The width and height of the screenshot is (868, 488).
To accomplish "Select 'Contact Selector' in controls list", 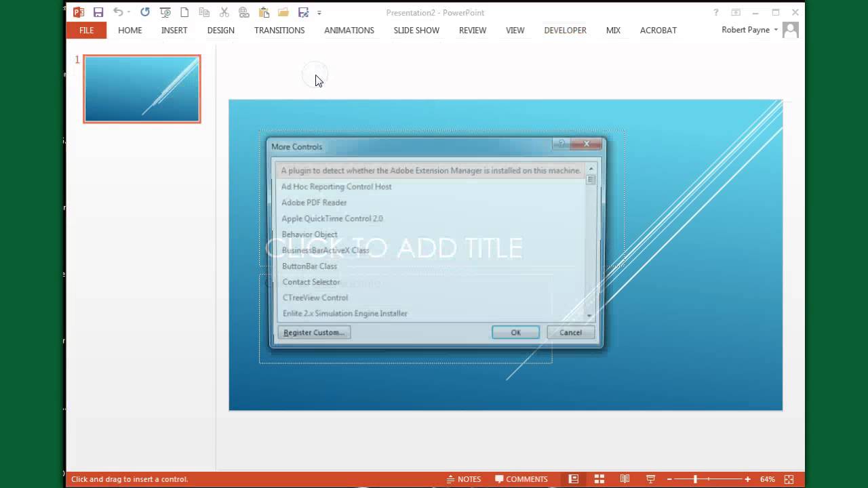I will 431,282.
